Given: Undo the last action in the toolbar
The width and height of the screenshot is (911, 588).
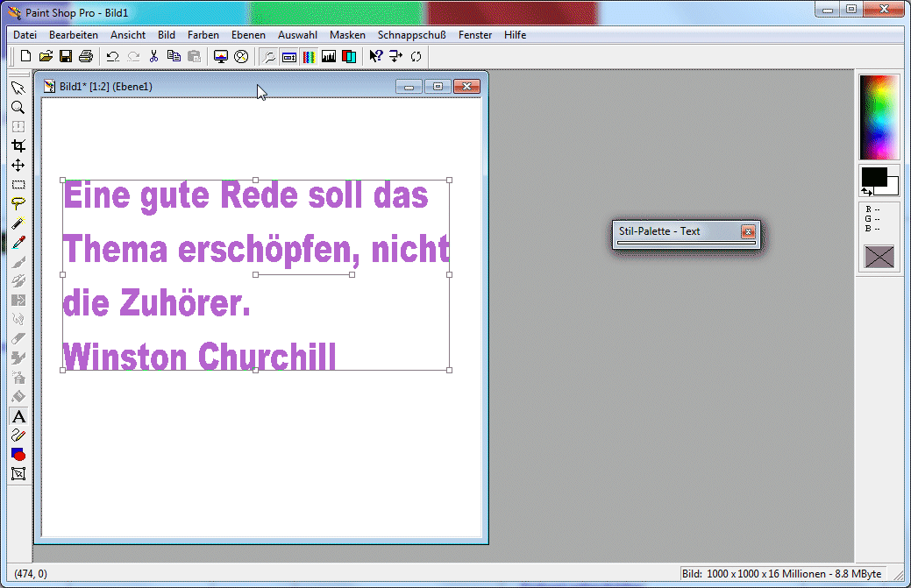Looking at the screenshot, I should click(113, 56).
